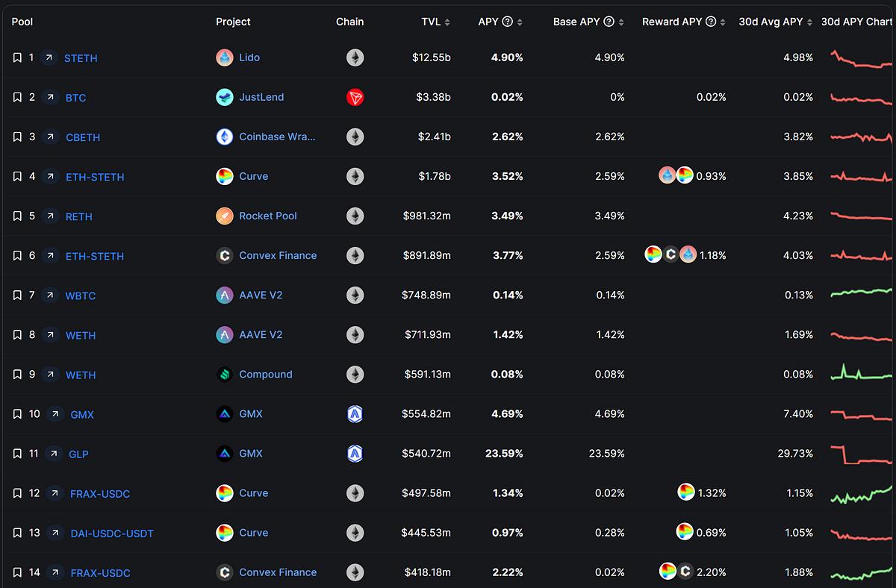896x588 pixels.
Task: Click the Compound project logo icon
Action: pos(225,375)
